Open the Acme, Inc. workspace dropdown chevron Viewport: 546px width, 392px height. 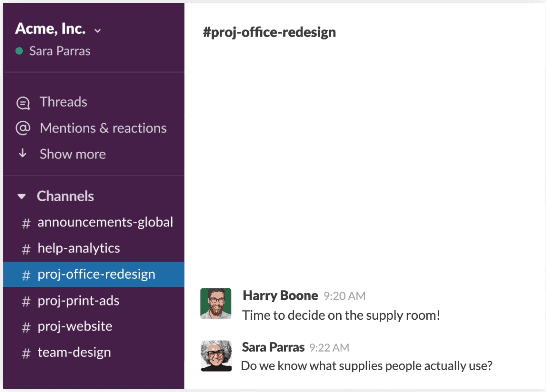[x=98, y=31]
